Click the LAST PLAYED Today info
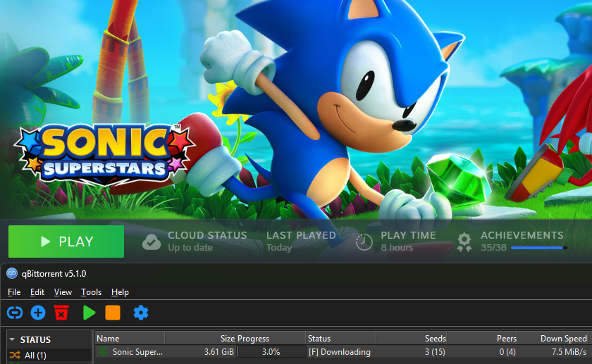The image size is (592, 364). pos(301,241)
